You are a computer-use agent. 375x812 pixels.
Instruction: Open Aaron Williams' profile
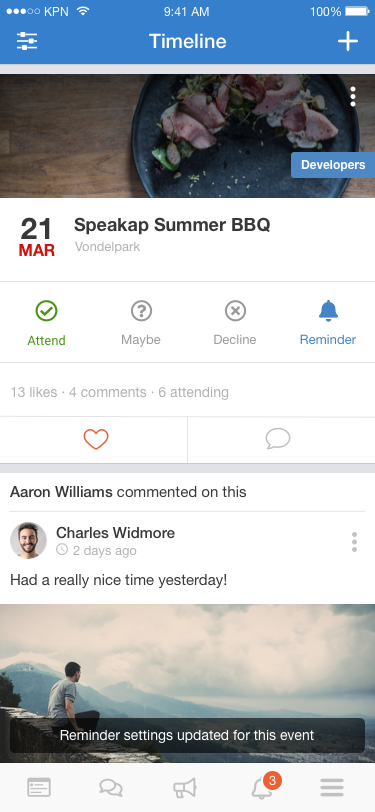(x=61, y=492)
